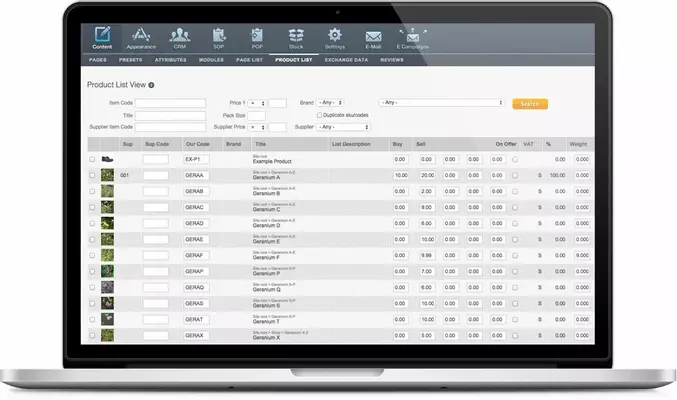677x400 pixels.
Task: Open the SOP module icon
Action: (219, 38)
